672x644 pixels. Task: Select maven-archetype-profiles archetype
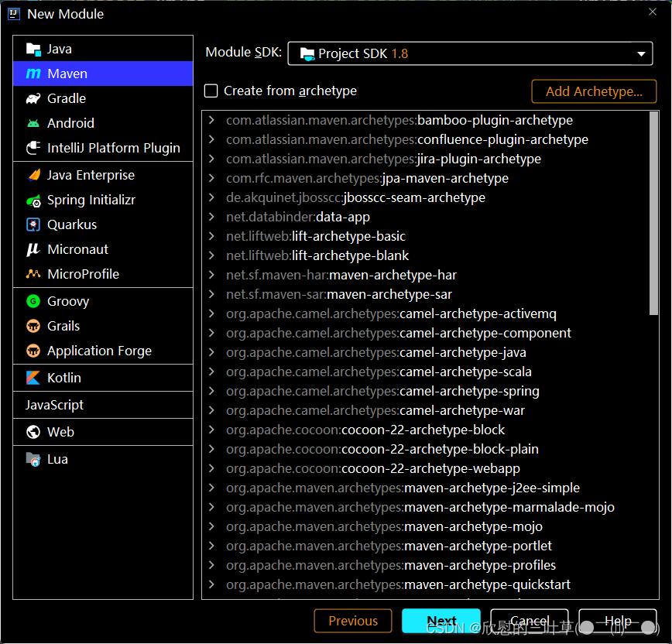pyautogui.click(x=391, y=565)
